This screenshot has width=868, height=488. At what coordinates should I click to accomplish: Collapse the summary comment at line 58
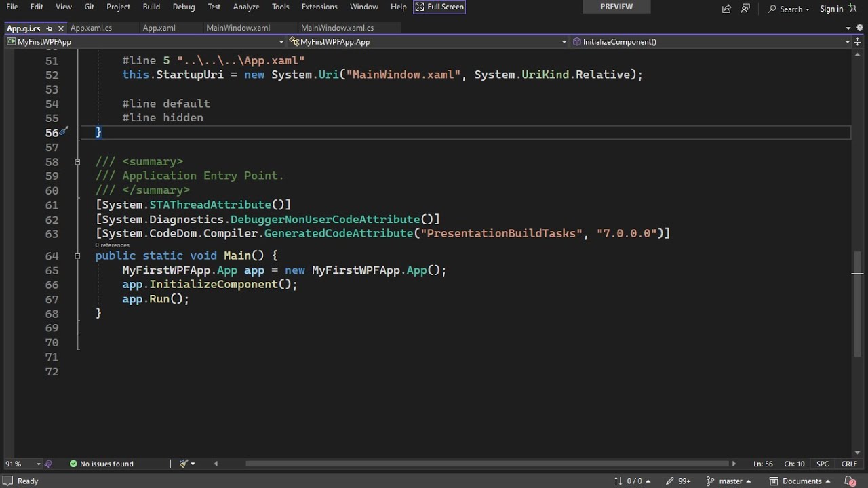pos(77,161)
